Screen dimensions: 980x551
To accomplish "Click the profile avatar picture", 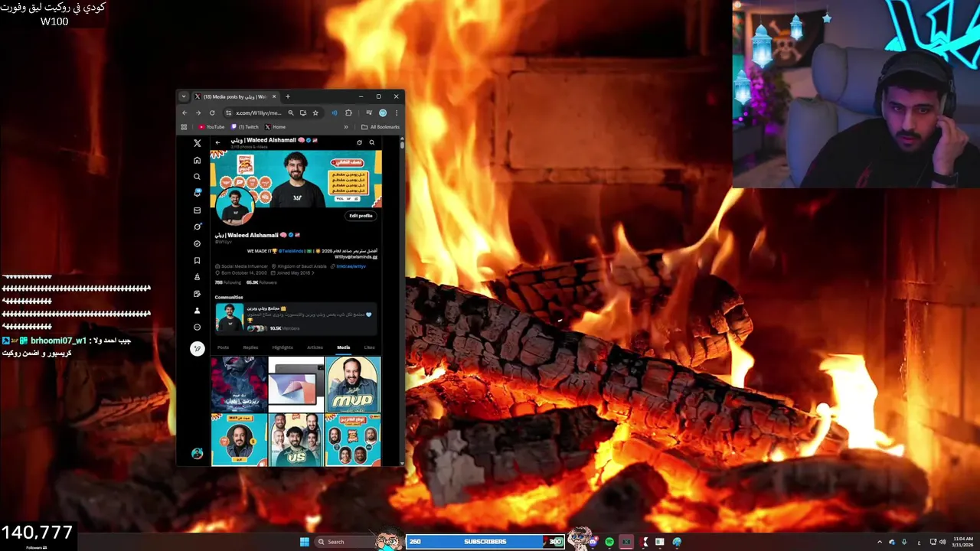I will pyautogui.click(x=234, y=207).
